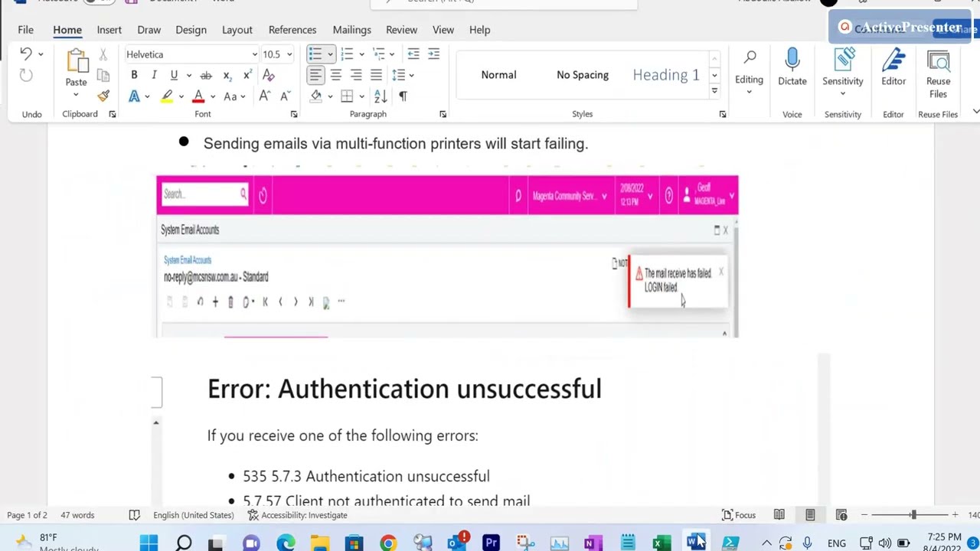Toggle Superscript formatting
This screenshot has height=551, width=980.
247,75
